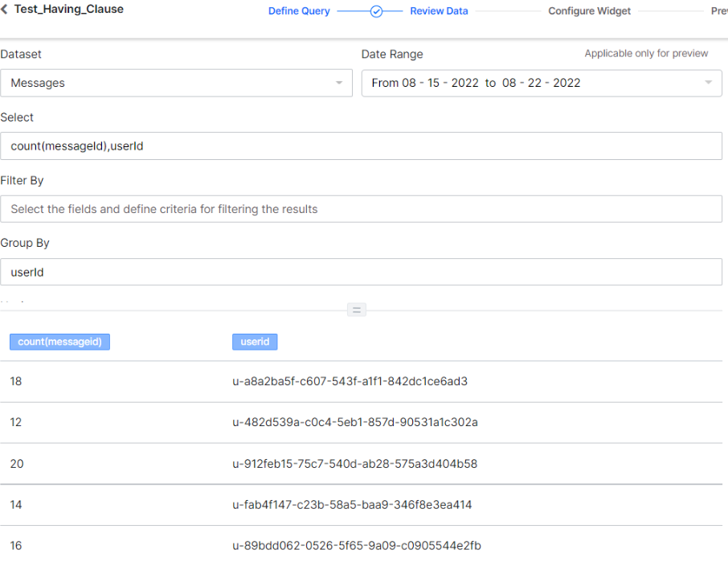Screen dimensions: 728x566
Task: Toggle the count(messageId) column chip
Action: (59, 341)
